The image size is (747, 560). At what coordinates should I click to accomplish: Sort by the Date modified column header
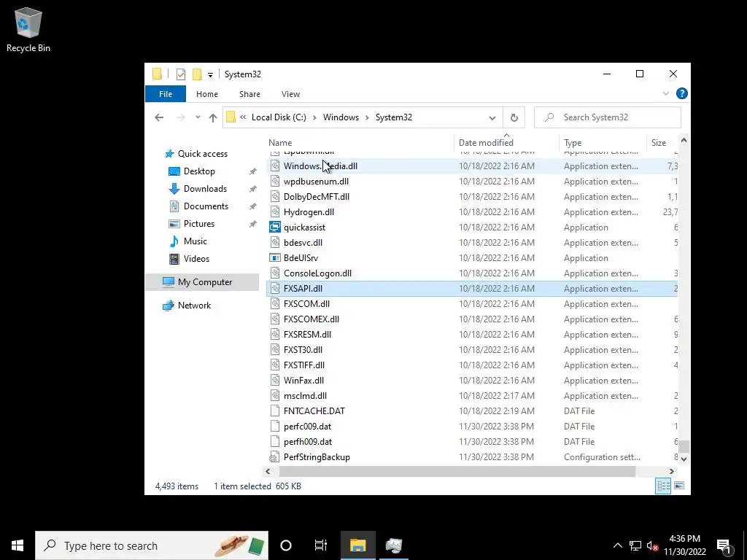pos(506,142)
